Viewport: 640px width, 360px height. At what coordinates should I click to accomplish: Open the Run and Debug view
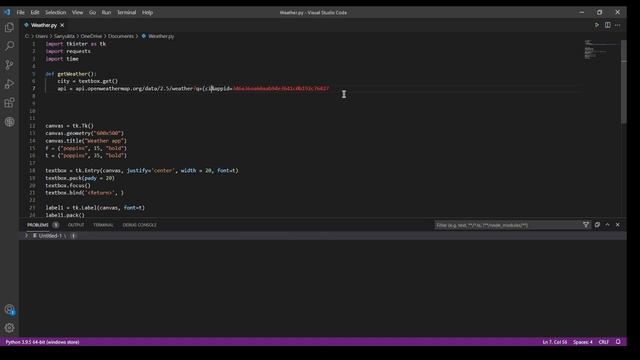9,84
